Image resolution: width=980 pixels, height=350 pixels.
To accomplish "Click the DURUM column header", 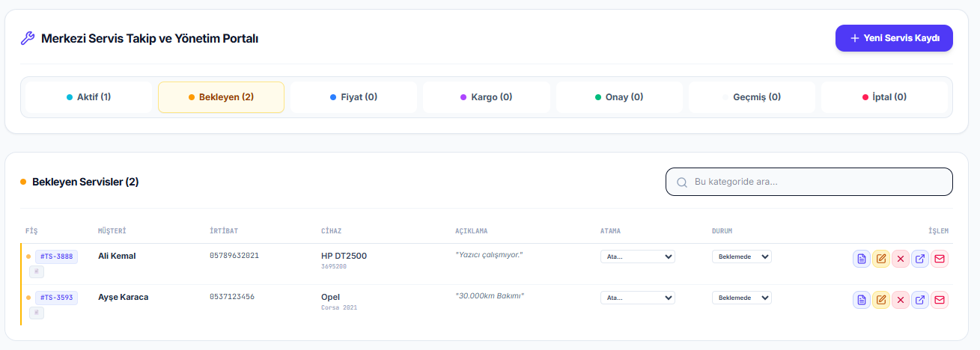I will click(x=722, y=231).
